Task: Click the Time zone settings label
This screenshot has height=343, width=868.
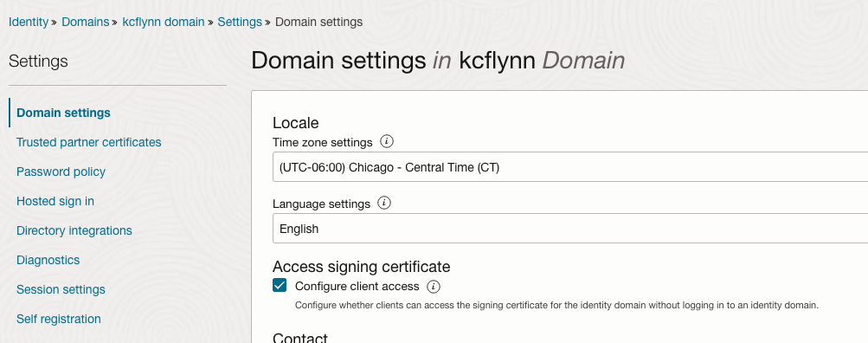Action: [323, 142]
